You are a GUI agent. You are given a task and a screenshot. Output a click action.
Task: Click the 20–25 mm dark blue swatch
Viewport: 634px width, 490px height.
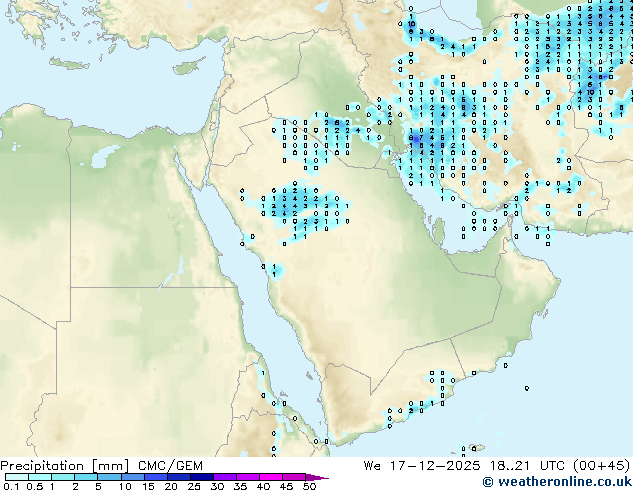pos(179,477)
